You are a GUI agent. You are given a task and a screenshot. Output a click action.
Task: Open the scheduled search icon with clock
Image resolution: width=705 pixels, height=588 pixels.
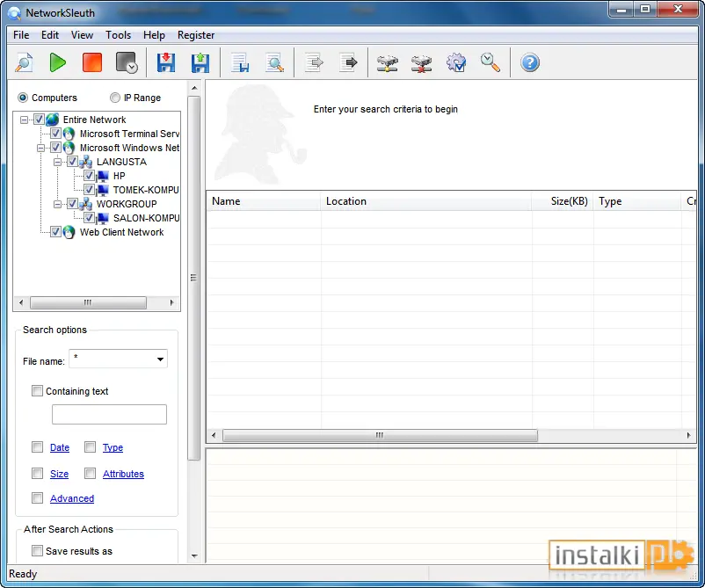coord(127,62)
